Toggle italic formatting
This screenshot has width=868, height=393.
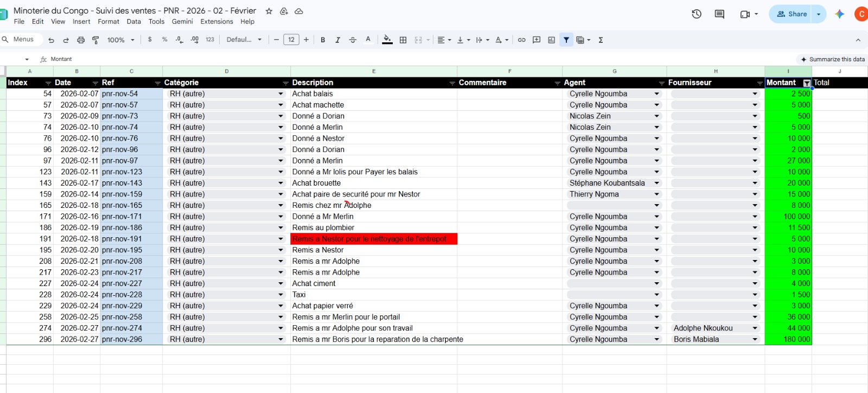click(x=337, y=40)
